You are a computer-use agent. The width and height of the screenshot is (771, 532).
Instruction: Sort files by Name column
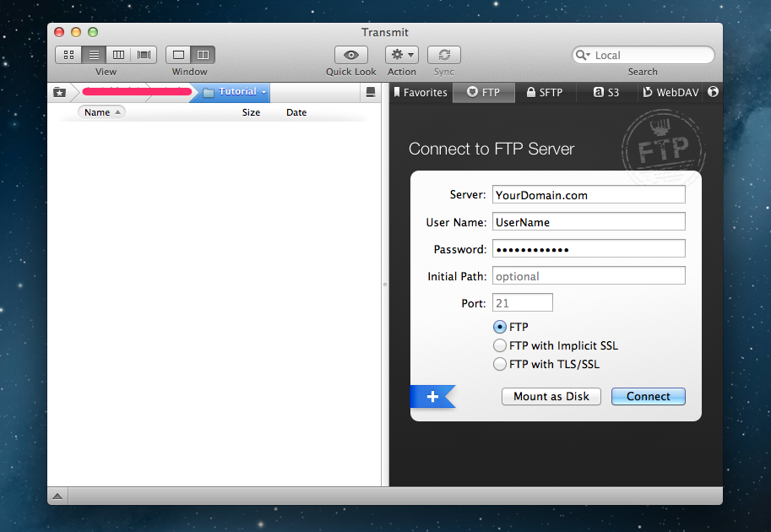coord(102,112)
